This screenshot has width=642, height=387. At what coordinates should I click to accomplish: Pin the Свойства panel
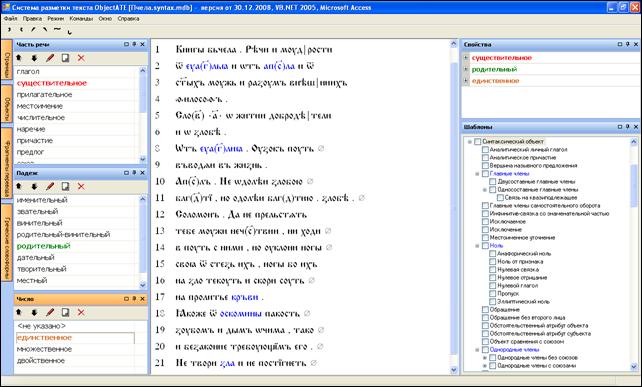click(628, 44)
